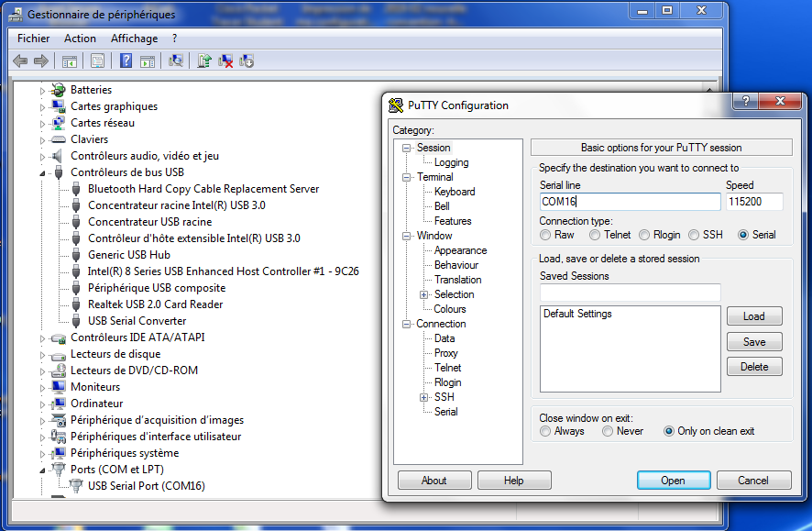
Task: Open the ? help menu
Action: (x=174, y=39)
